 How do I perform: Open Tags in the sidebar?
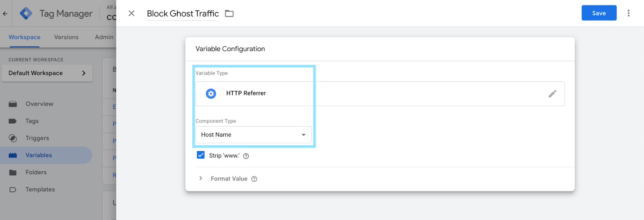(x=46, y=121)
